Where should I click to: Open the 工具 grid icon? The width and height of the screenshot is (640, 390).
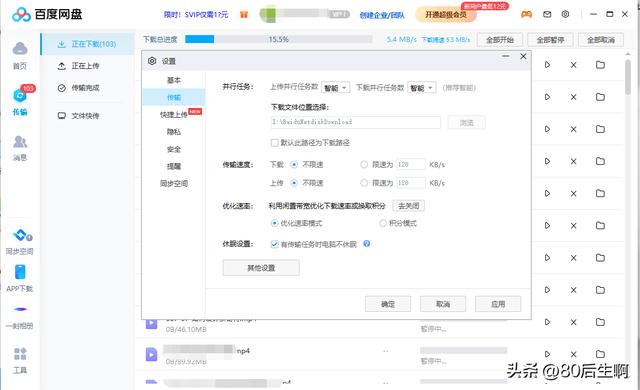click(x=20, y=354)
